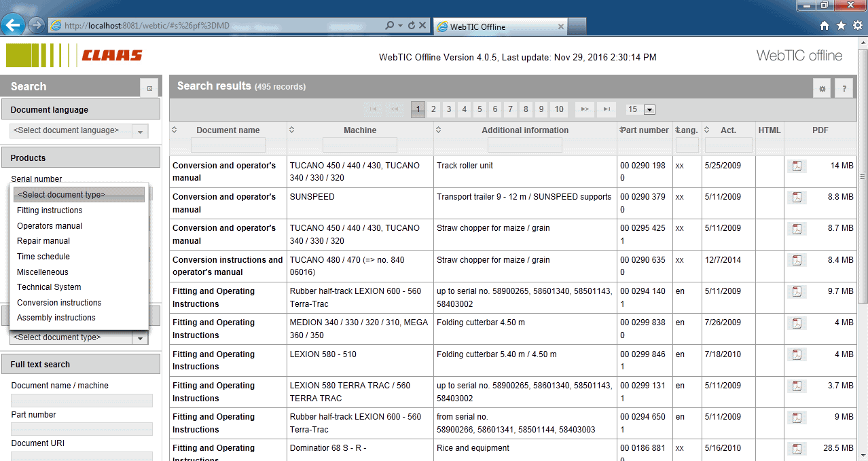Go to the previous results page
The image size is (868, 461).
(x=394, y=109)
